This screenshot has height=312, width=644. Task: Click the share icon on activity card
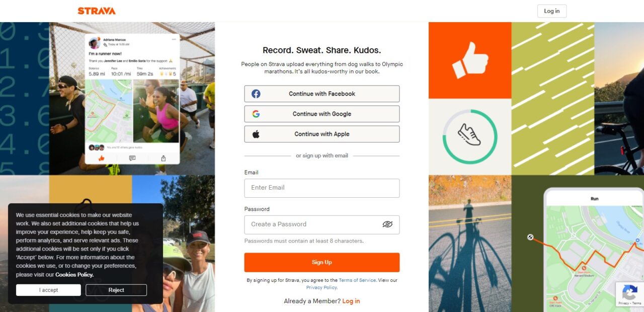coord(164,158)
